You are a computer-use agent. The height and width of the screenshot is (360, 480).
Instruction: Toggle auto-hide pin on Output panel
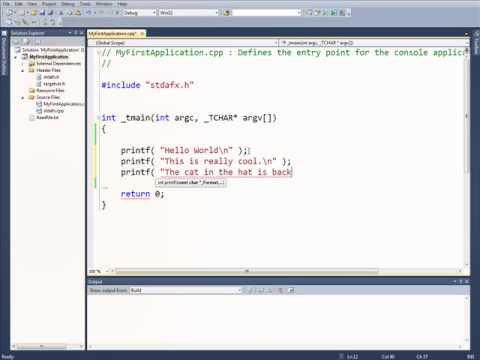[461, 282]
